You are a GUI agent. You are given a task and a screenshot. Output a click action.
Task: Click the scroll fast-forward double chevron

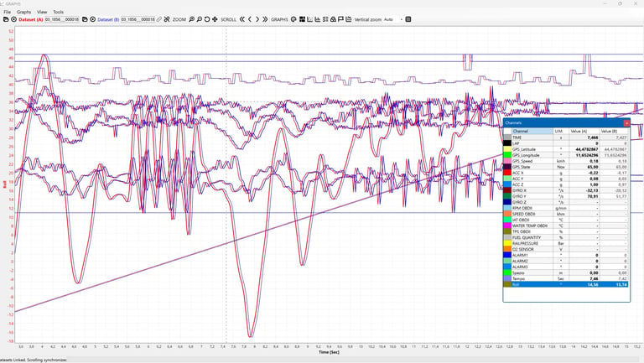(265, 19)
